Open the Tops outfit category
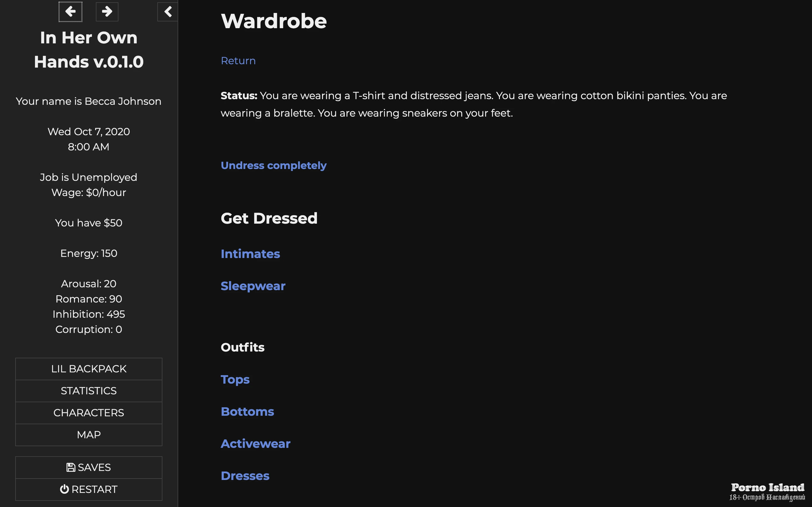Screen dimensions: 812x507 coord(235,380)
